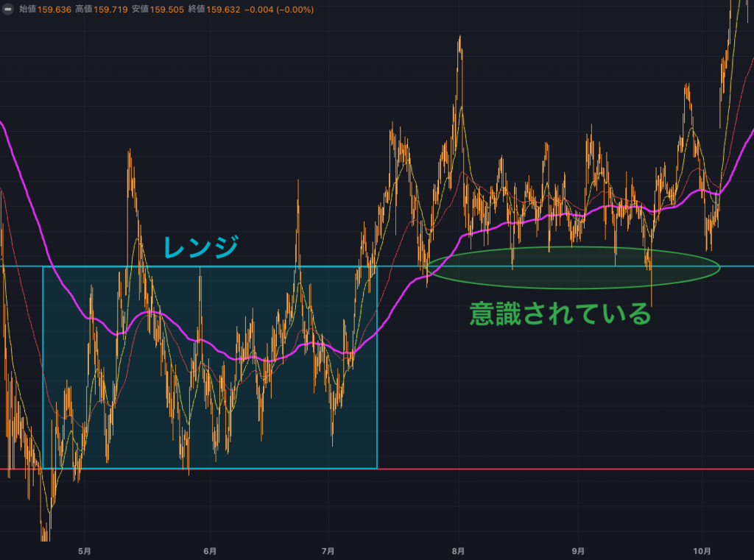Click the collapse legend minus icon
Screen dimensions: 754x560
pos(8,10)
